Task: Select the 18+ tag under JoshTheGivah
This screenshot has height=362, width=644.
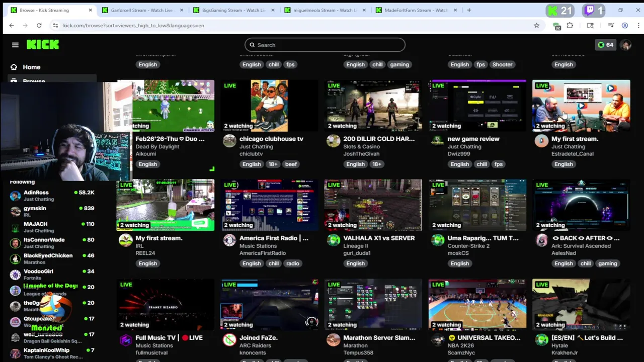Action: (377, 164)
